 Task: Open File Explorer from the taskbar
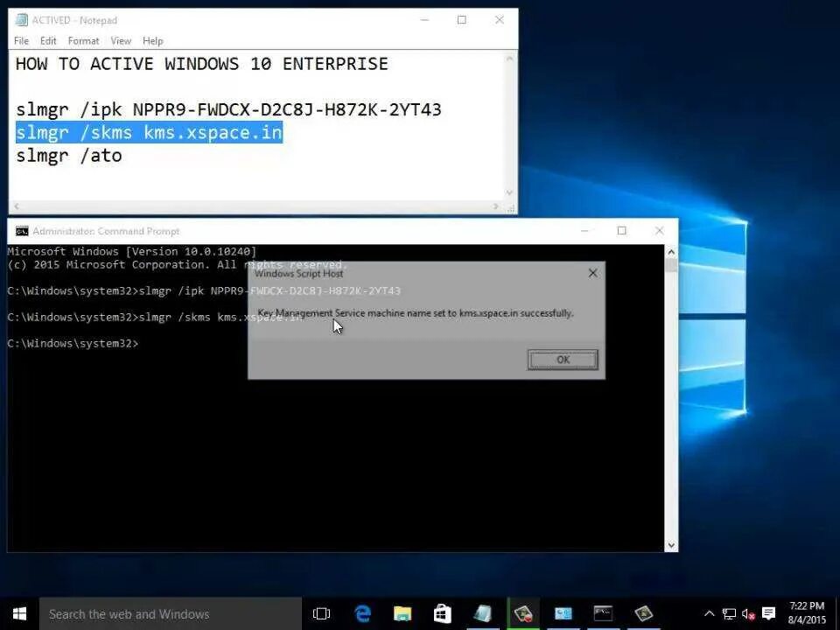[x=402, y=613]
